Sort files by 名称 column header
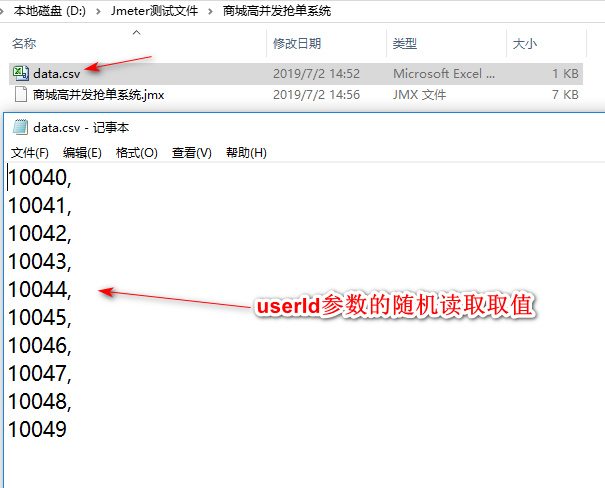The image size is (605, 488). (24, 44)
